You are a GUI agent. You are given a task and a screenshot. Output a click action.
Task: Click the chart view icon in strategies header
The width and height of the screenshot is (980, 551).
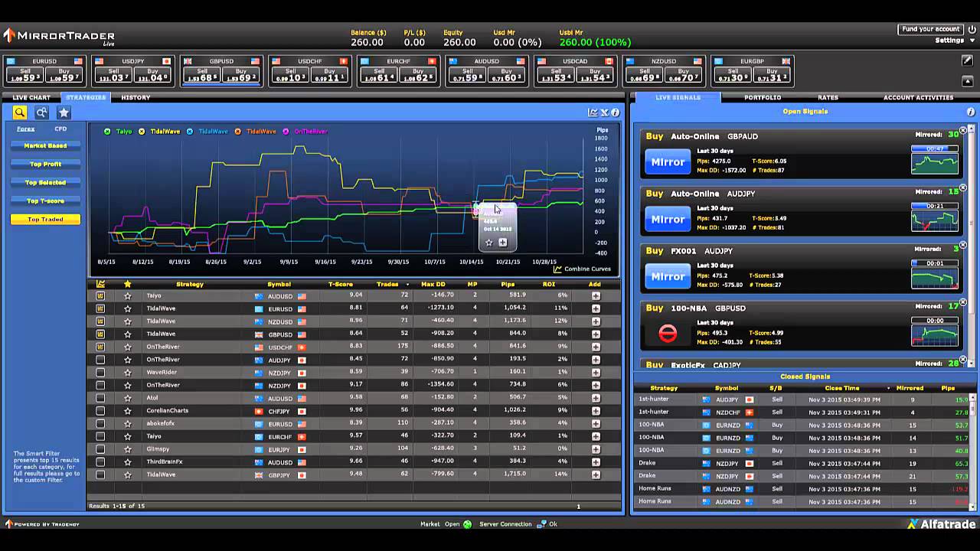tap(593, 112)
